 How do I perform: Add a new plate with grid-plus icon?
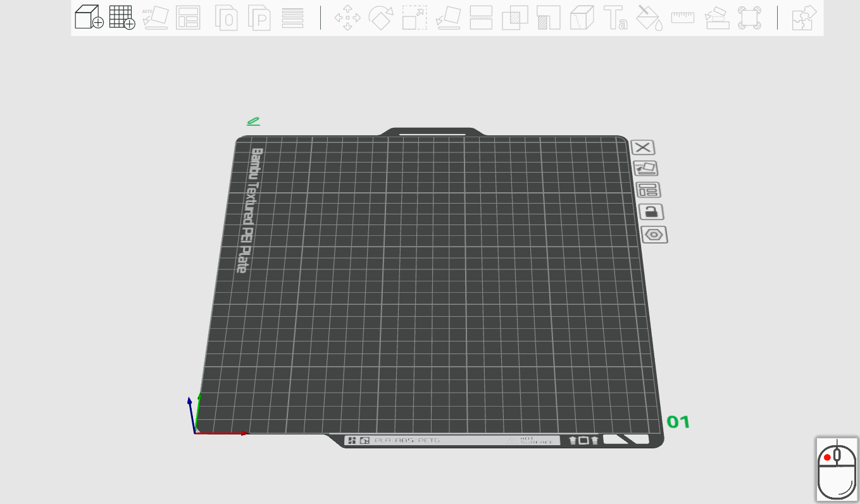(x=122, y=18)
